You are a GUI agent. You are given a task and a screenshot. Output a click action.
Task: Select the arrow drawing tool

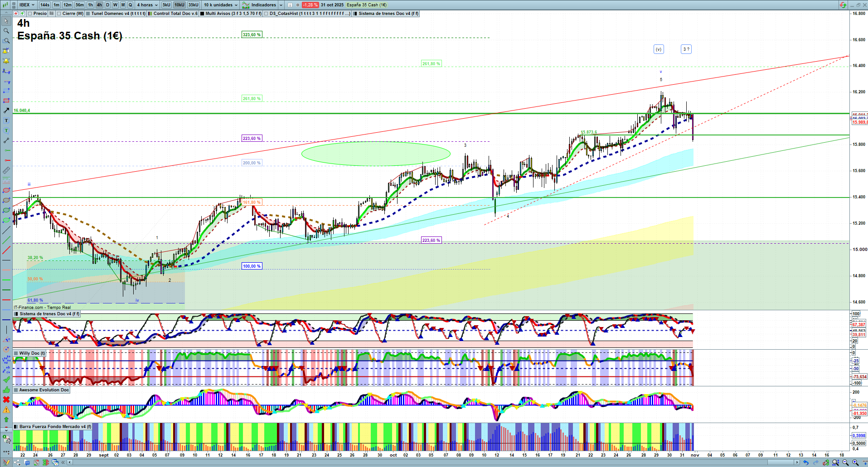6,111
